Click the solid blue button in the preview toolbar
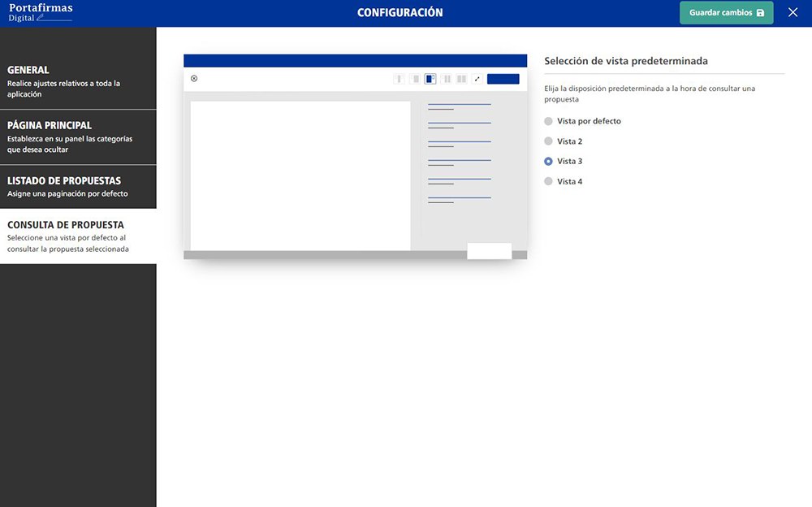Viewport: 812px width, 507px height. click(x=503, y=79)
